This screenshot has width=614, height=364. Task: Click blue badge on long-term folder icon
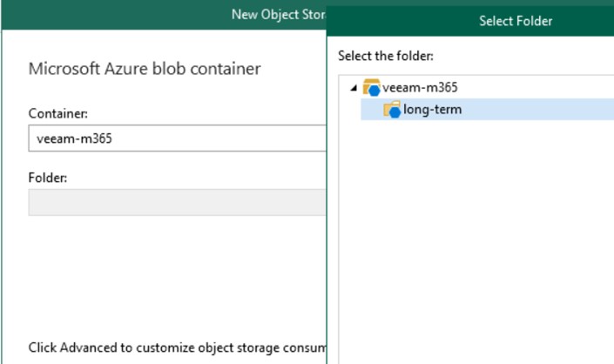pyautogui.click(x=395, y=113)
